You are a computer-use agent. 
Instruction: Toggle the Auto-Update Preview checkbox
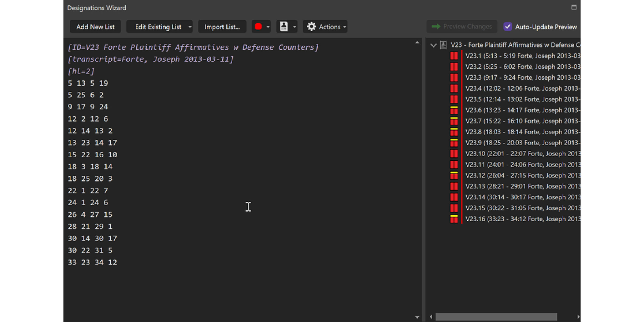pyautogui.click(x=508, y=27)
